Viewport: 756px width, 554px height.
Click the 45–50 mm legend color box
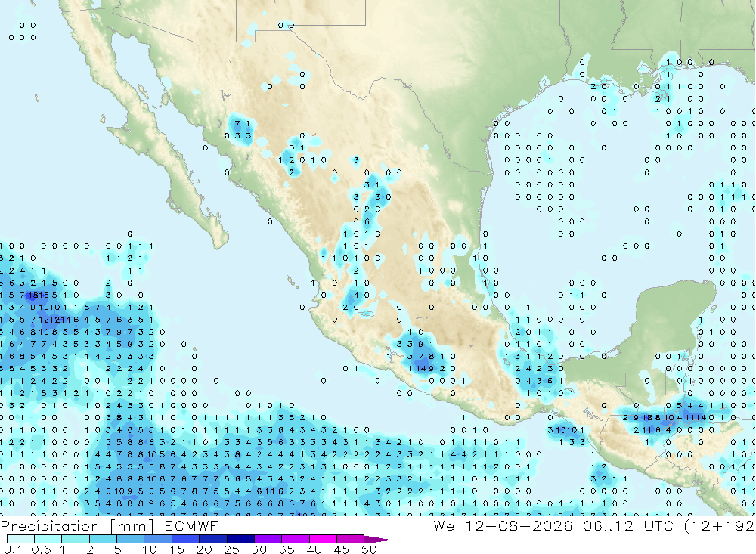(x=350, y=539)
